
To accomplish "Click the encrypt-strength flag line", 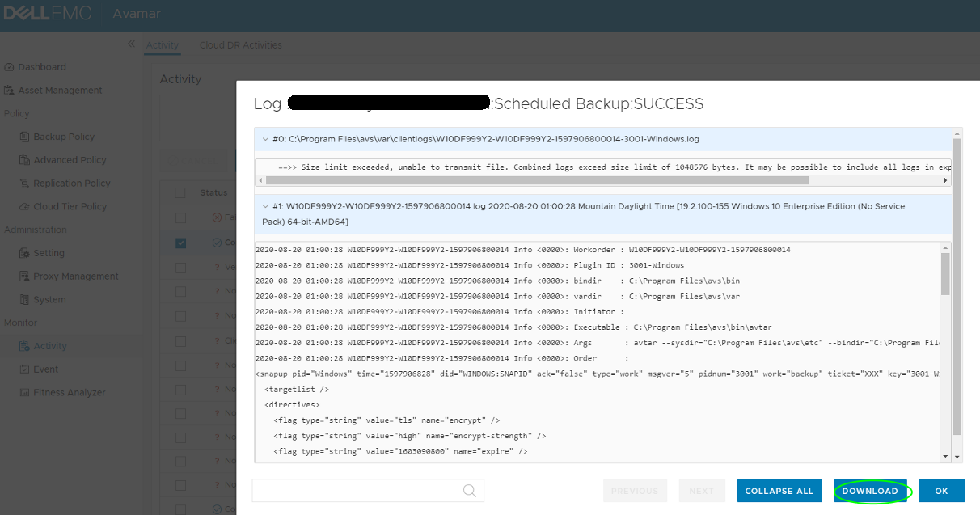I will [x=410, y=436].
